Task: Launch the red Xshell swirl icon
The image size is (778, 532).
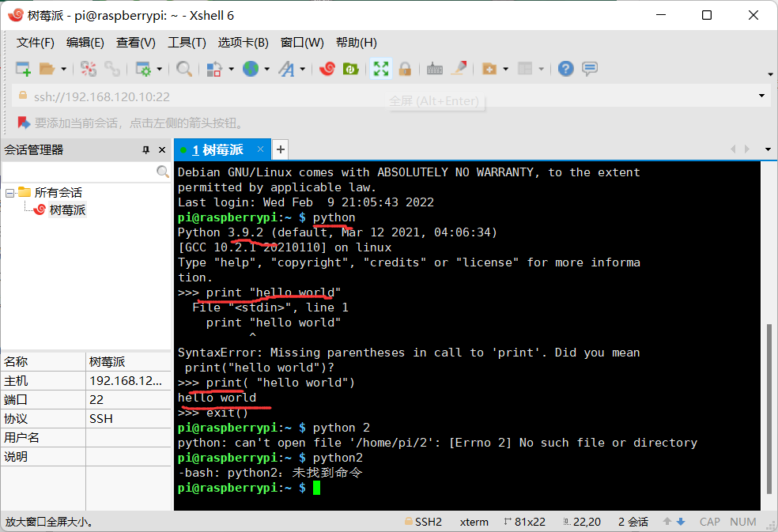Action: click(327, 69)
